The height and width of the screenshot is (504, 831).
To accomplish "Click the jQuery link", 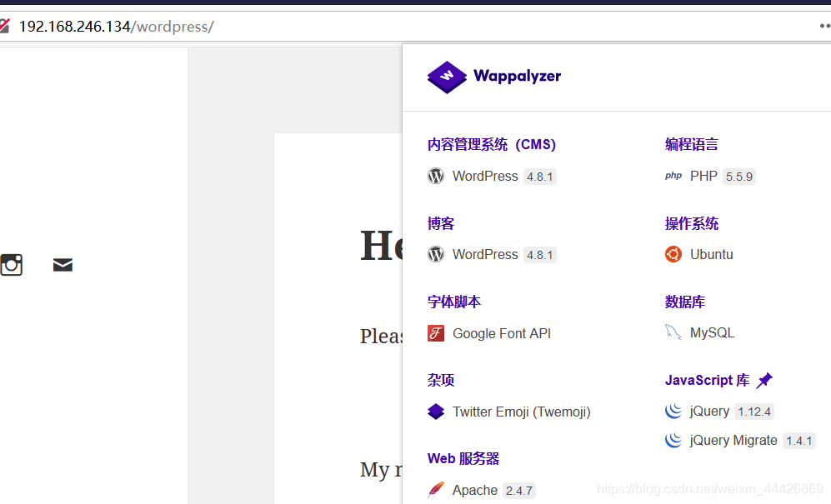I will [709, 412].
